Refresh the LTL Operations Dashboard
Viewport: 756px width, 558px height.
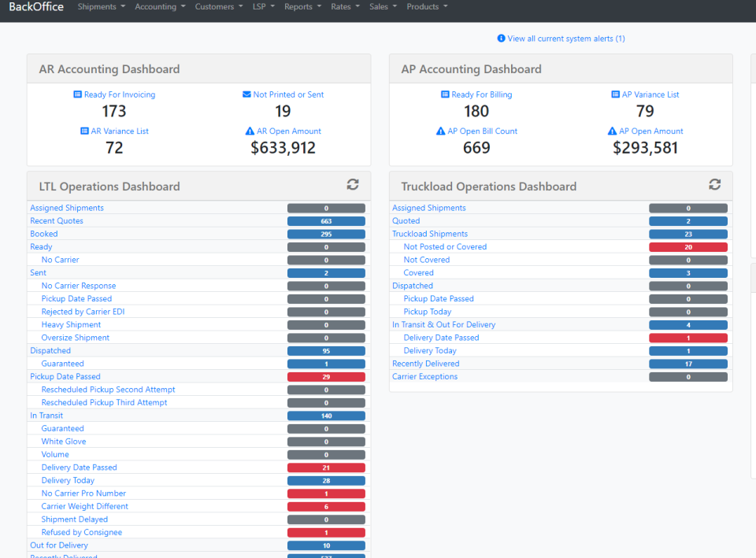click(352, 184)
